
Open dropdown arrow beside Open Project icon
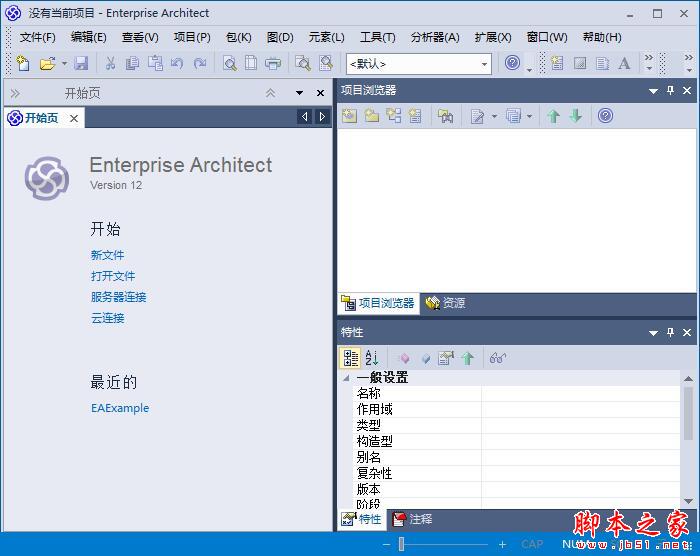[64, 64]
